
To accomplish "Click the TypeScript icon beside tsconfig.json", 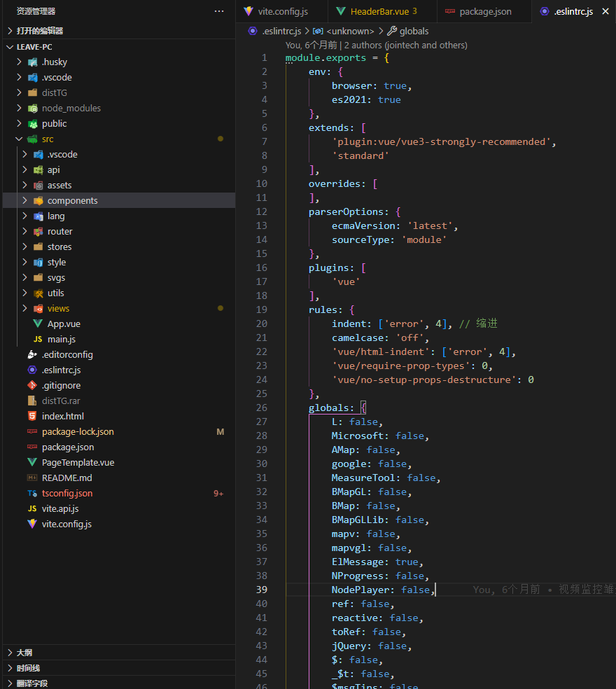I will 32,493.
